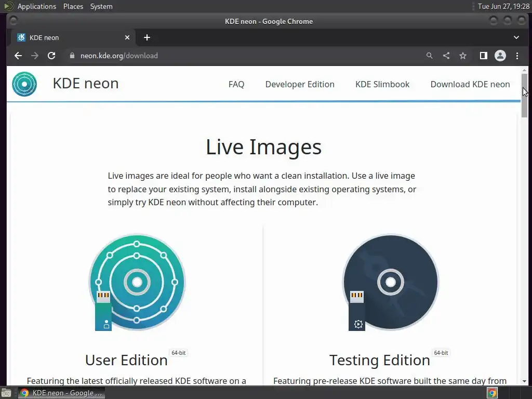Share this page using the share icon
The image size is (532, 399).
446,56
